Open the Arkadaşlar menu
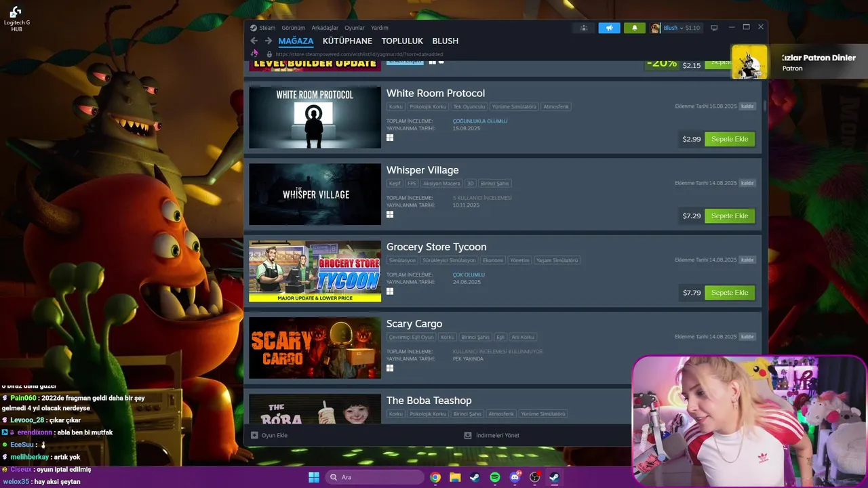The height and width of the screenshot is (488, 868). (325, 28)
